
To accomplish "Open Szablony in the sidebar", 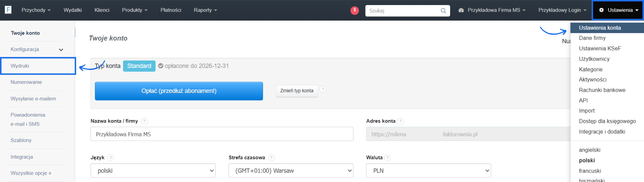I will pyautogui.click(x=21, y=140).
